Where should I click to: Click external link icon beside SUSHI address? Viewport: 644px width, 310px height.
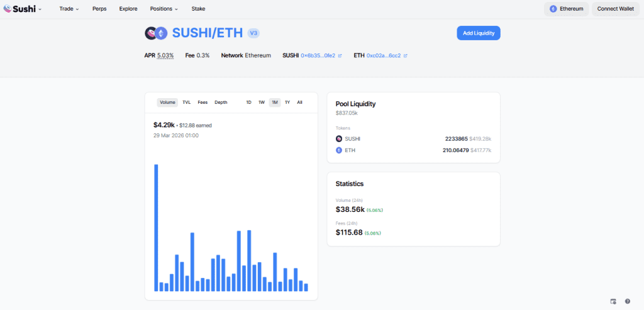pos(340,55)
